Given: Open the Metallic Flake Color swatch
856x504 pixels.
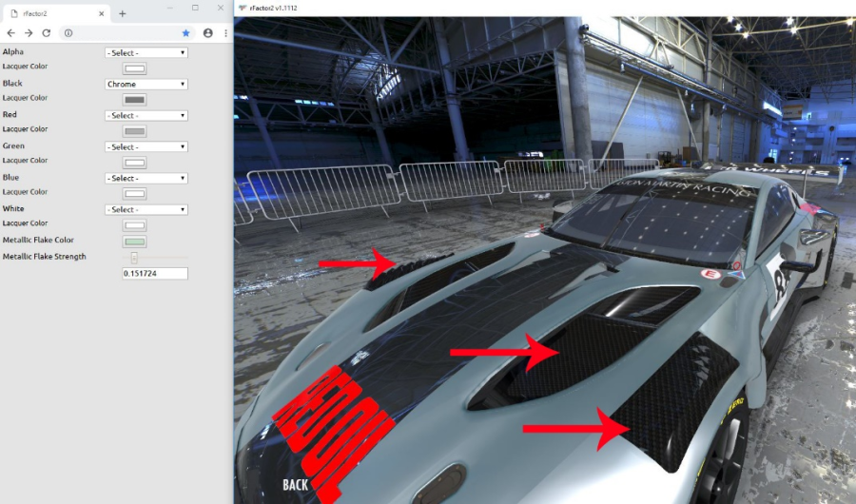Looking at the screenshot, I should pyautogui.click(x=134, y=242).
